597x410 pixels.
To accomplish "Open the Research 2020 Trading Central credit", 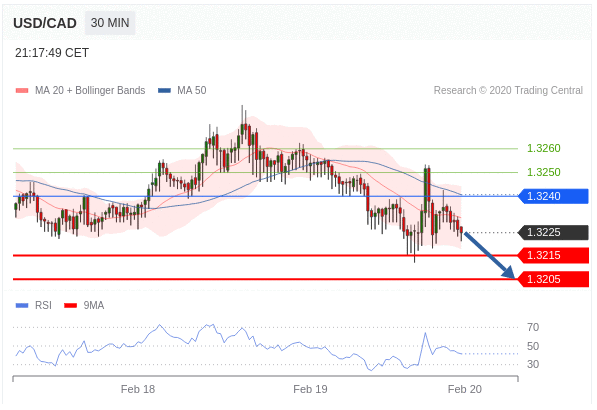I will pos(508,90).
